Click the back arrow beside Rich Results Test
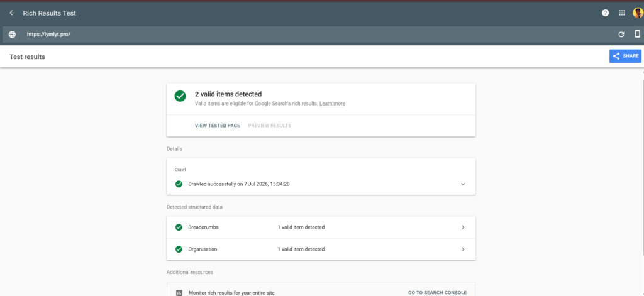This screenshot has width=644, height=296. pyautogui.click(x=13, y=13)
